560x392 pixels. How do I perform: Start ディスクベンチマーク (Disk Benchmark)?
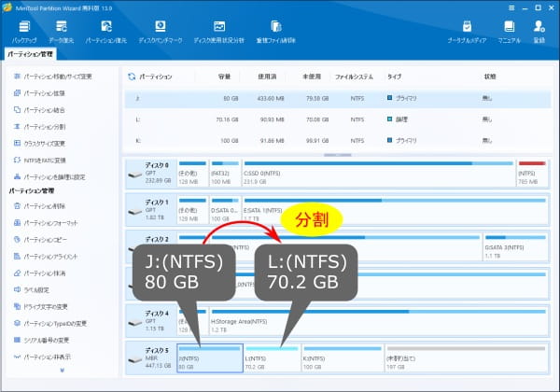tap(161, 32)
